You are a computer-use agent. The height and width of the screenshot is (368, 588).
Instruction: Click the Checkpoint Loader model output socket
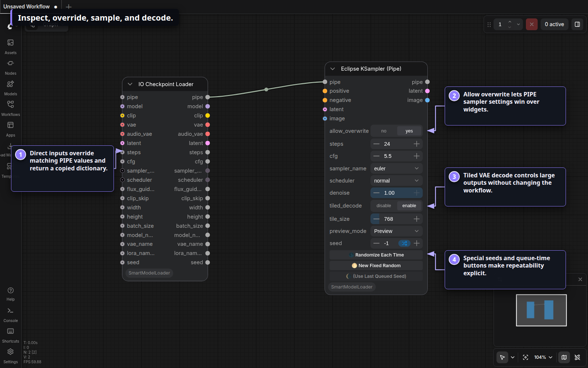[x=208, y=106]
